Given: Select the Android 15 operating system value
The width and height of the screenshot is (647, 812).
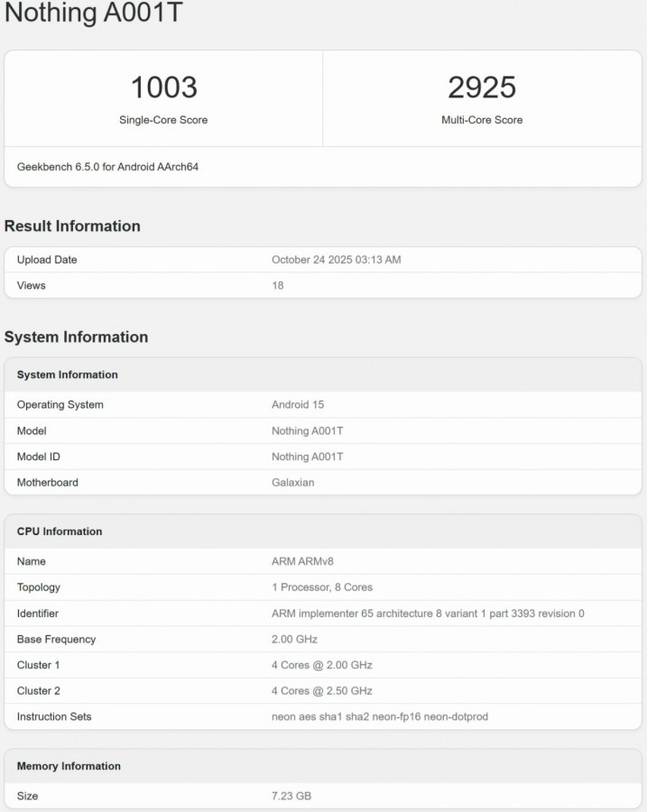Looking at the screenshot, I should pos(303,405).
